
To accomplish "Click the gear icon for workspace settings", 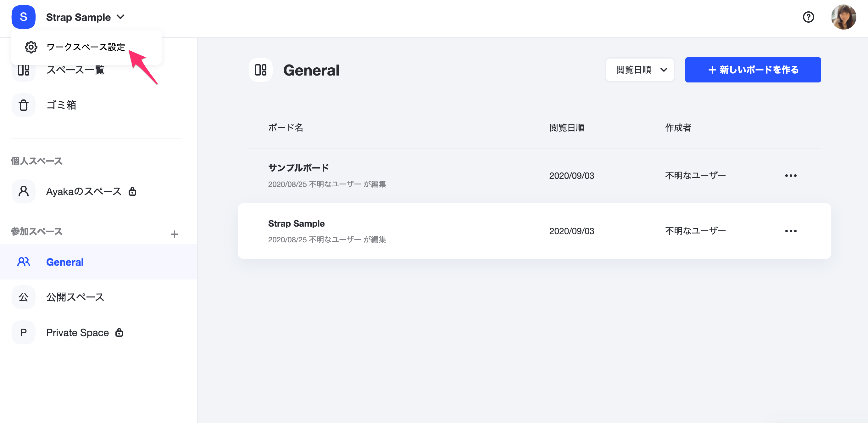I will click(31, 47).
